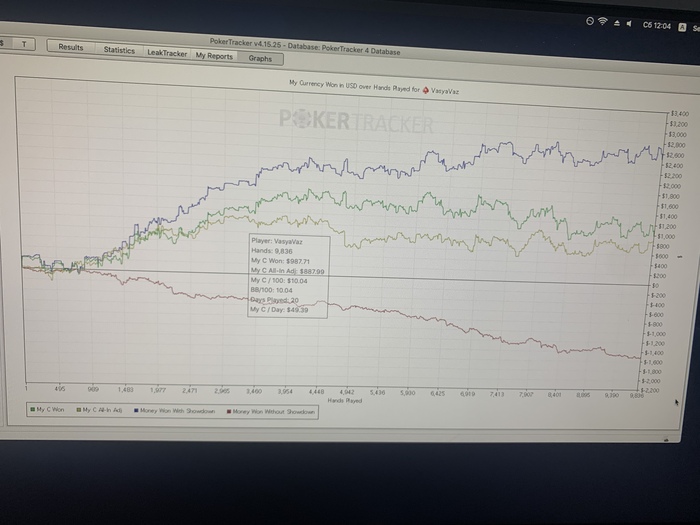
Task: Click 'Player: VasyaVaz' in the tooltip
Action: tap(277, 241)
